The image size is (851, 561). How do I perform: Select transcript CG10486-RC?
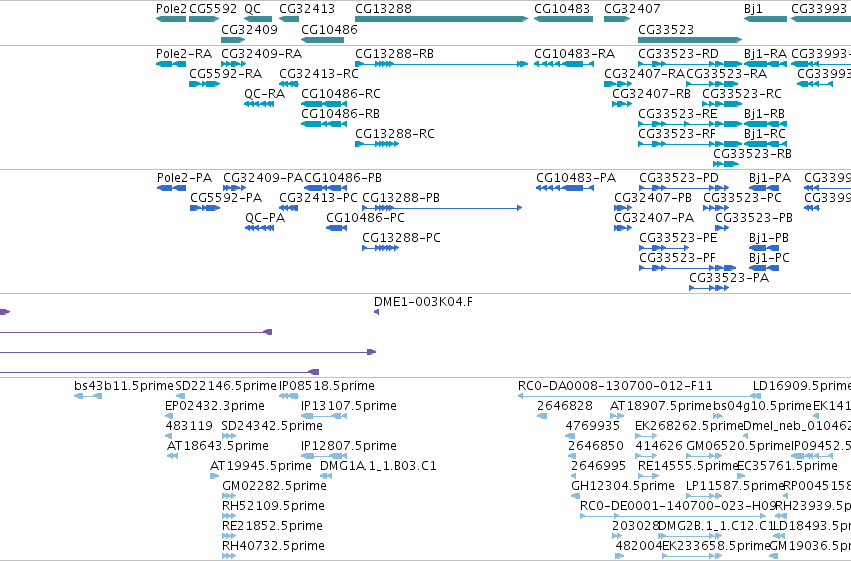click(x=324, y=104)
